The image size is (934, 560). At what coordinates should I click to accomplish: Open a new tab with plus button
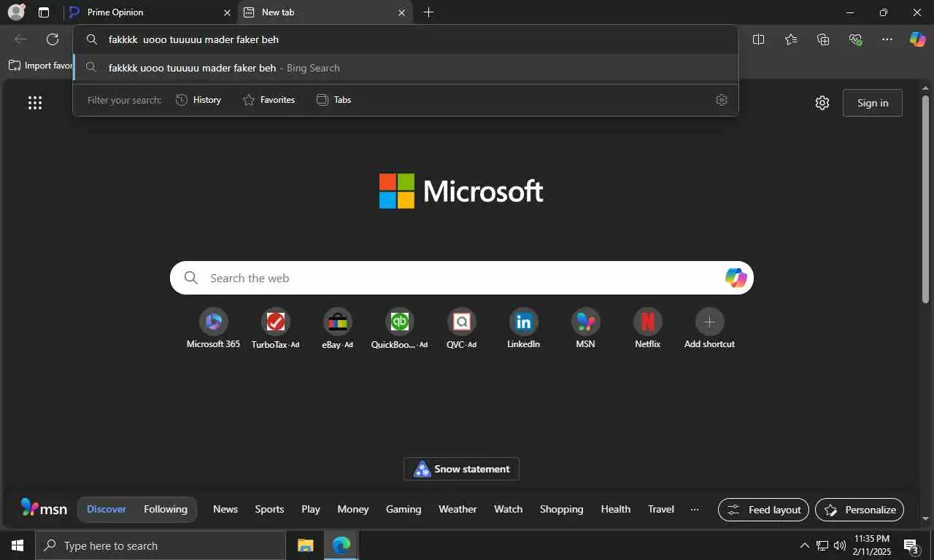pyautogui.click(x=428, y=12)
